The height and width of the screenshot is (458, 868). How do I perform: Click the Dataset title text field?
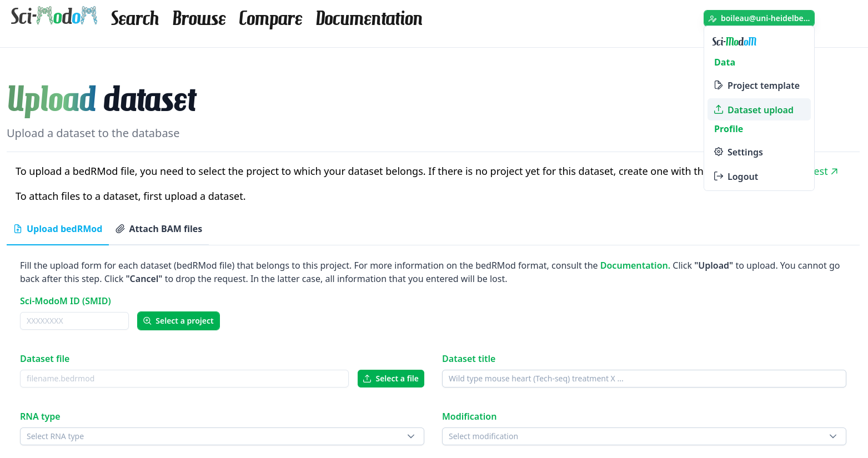(644, 379)
